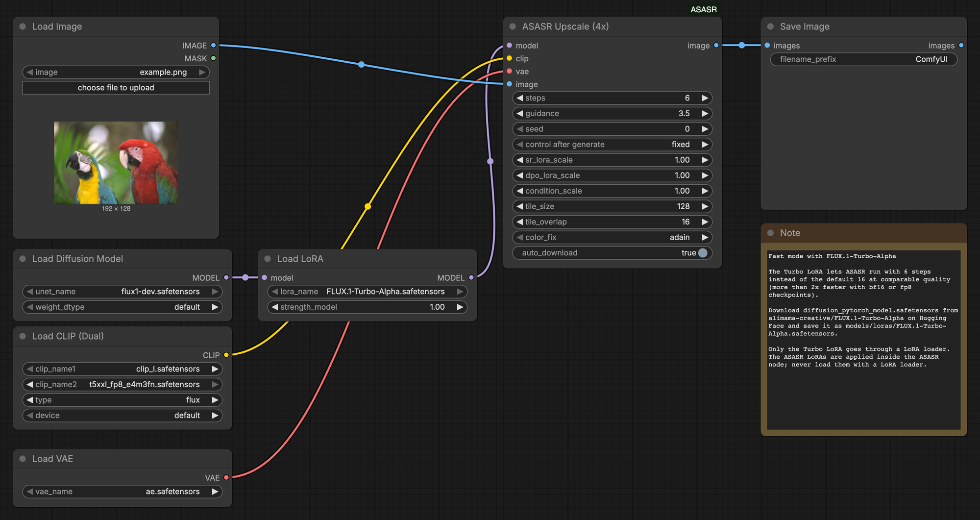Screen dimensions: 980x520
Task: Toggle the auto_download switch
Action: coord(703,253)
